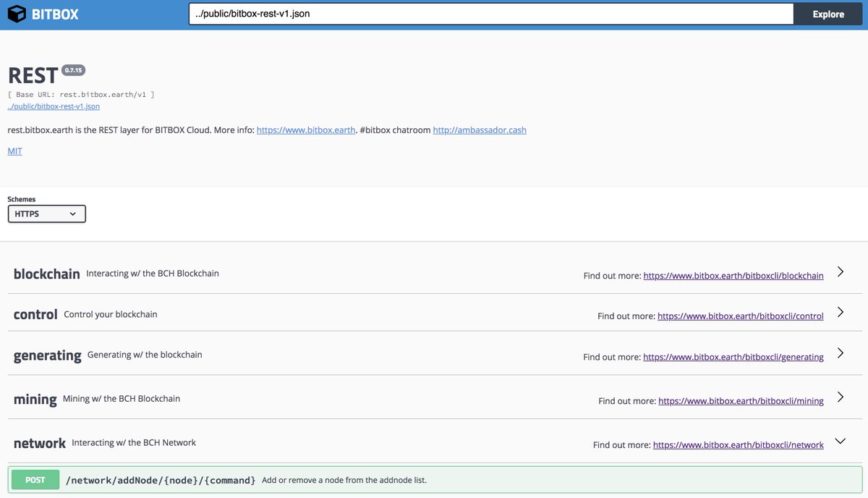Image resolution: width=868 pixels, height=498 pixels.
Task: Click the 'Interacting w/ the BCH Blockchain' description
Action: click(x=153, y=274)
